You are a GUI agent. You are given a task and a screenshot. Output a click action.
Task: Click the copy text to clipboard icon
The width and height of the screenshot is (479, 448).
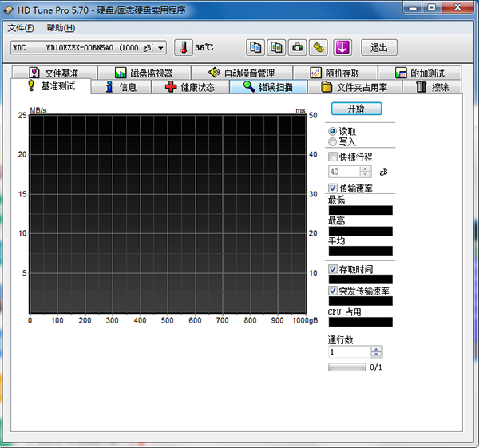[x=255, y=48]
